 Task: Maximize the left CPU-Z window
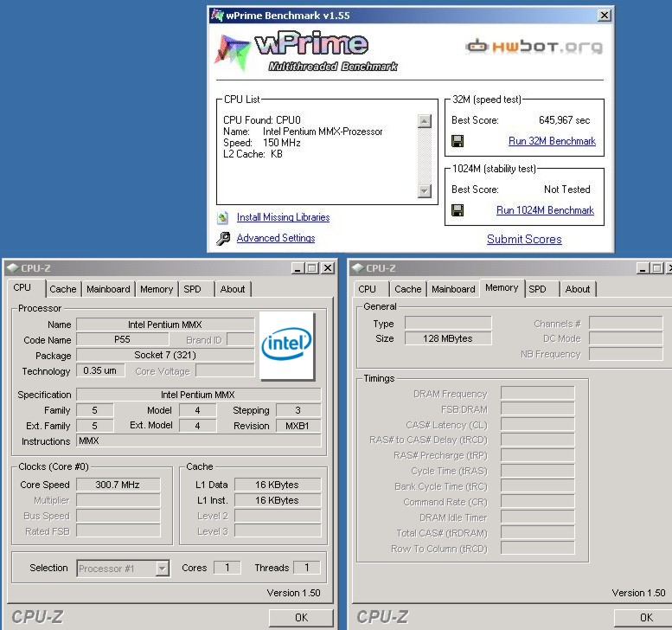[312, 268]
